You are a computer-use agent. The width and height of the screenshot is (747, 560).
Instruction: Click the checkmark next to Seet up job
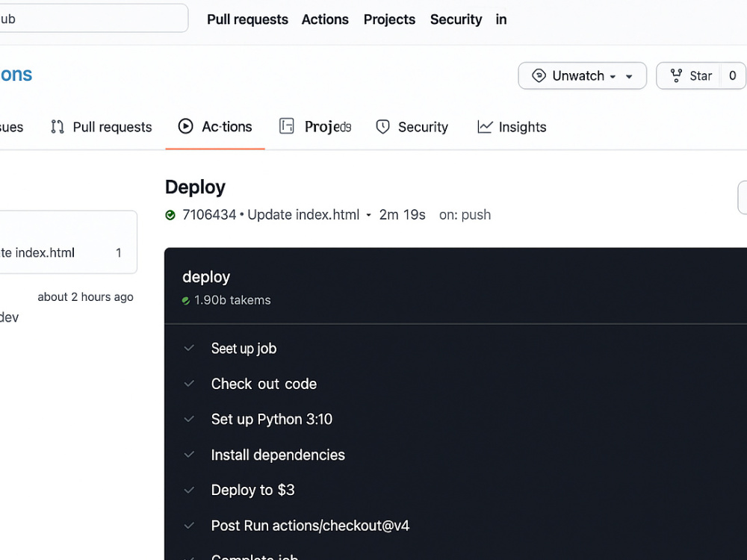189,348
